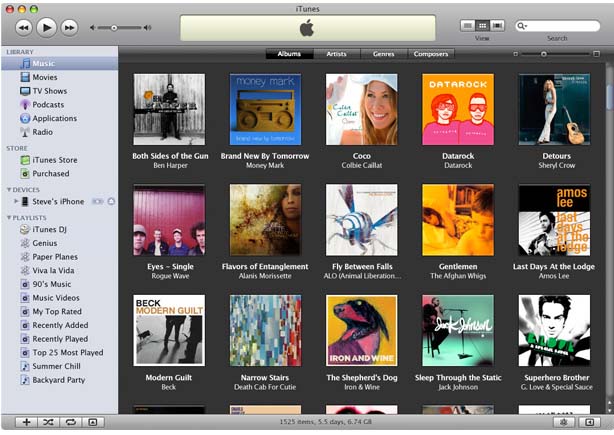Open the Recently Added playlist
The image size is (614, 435).
tap(60, 325)
